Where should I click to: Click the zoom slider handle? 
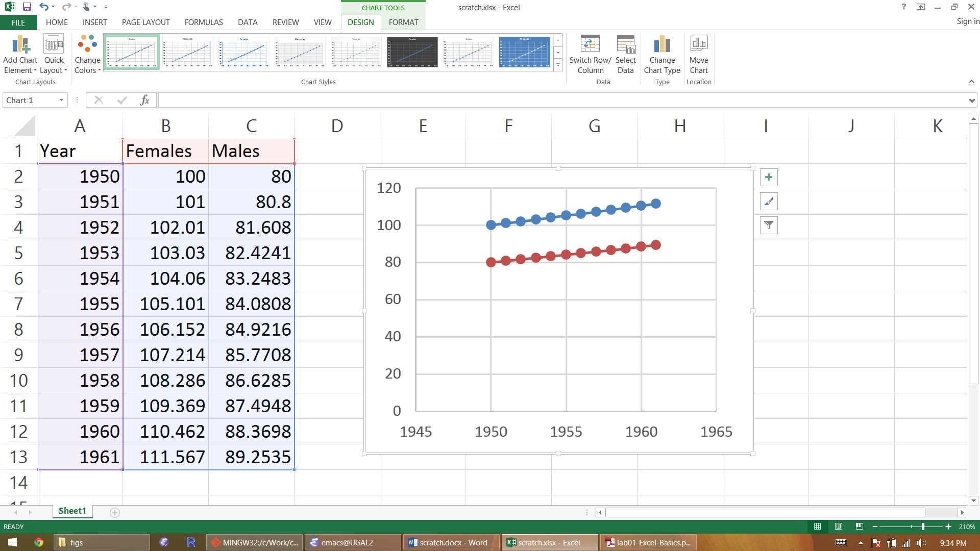(923, 527)
